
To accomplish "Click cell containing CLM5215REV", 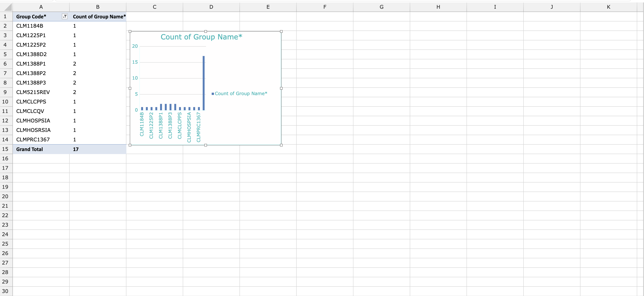I will coord(33,92).
